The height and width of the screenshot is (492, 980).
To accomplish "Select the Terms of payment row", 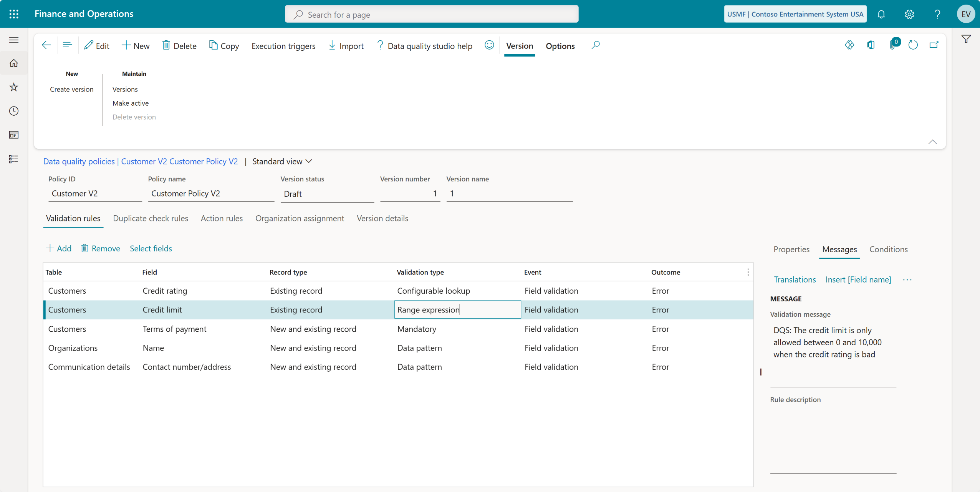I will coord(399,329).
